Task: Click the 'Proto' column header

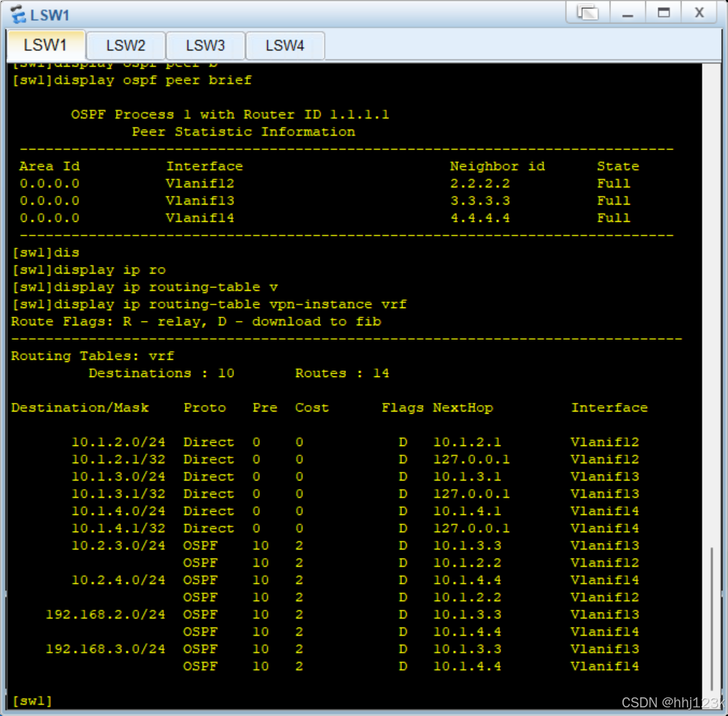Action: tap(205, 408)
